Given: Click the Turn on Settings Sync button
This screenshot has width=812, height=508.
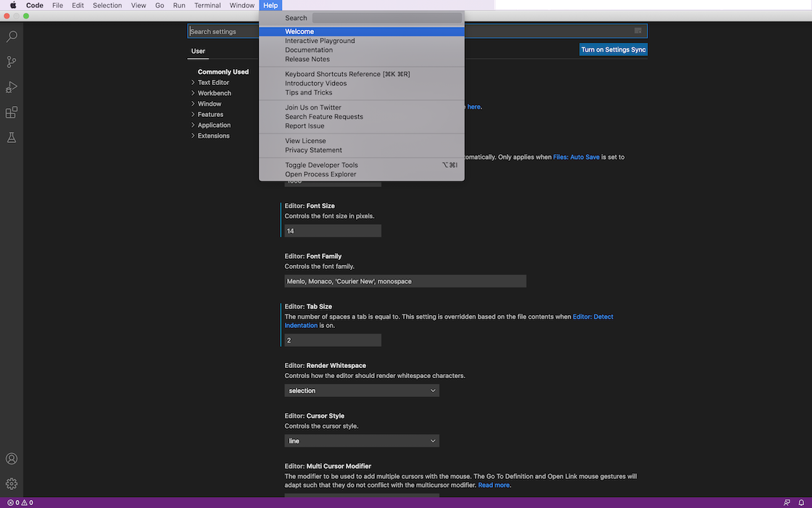Looking at the screenshot, I should coord(613,49).
